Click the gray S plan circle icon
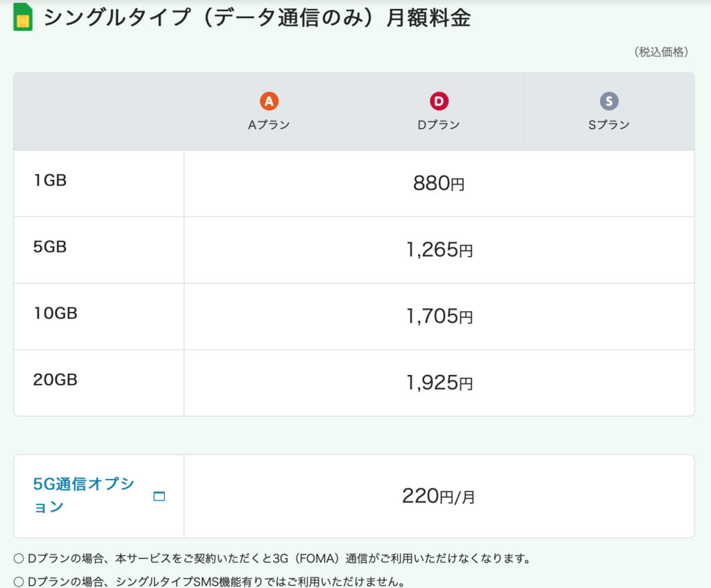711x588 pixels. point(609,102)
